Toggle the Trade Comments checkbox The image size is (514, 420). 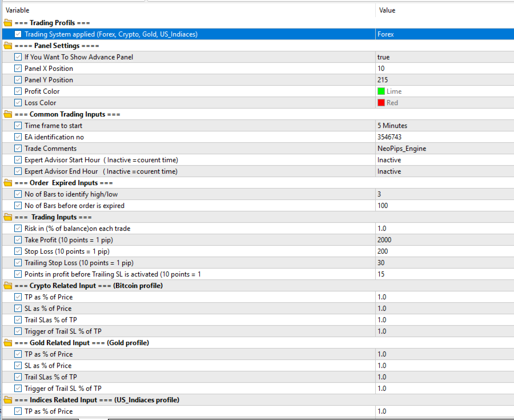(18, 149)
